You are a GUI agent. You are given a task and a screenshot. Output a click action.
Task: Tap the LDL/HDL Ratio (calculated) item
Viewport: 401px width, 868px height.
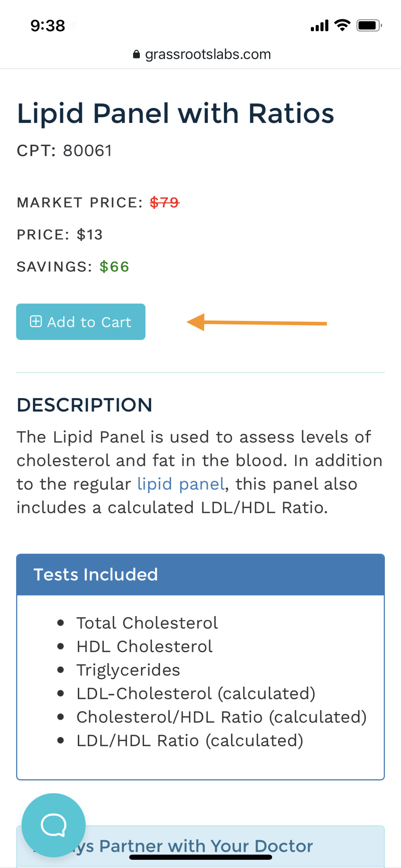coord(190,740)
